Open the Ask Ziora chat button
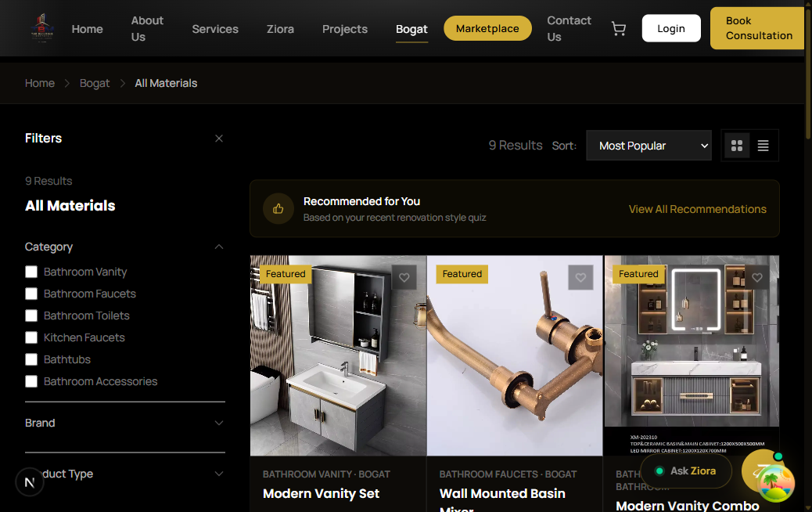 (686, 471)
